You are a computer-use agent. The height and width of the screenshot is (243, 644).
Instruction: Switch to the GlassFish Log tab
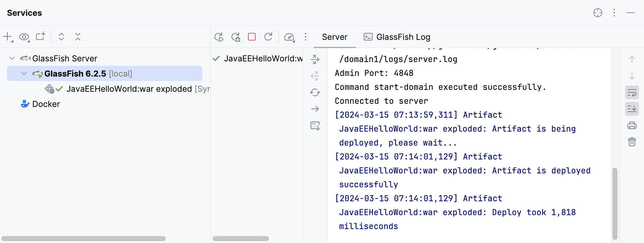point(397,37)
